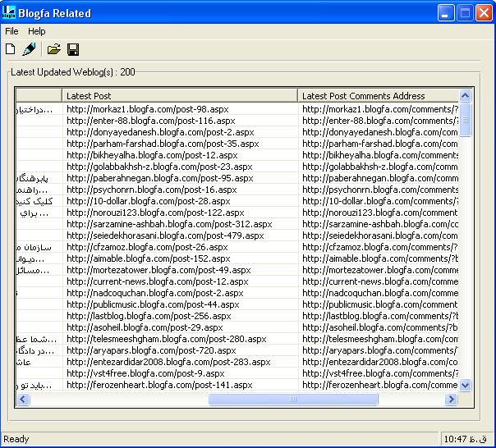Click enter-88.blogfa.com/comments address cell
496x448 pixels.
[379, 121]
